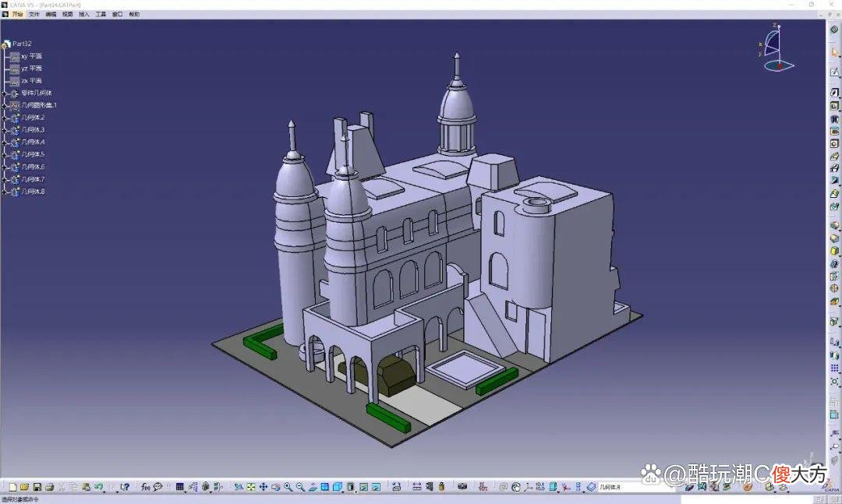Click the CATIA logo icon at bottom right
This screenshot has width=842, height=504.
(830, 486)
